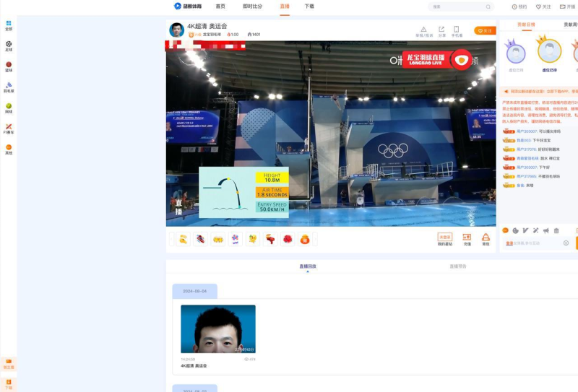Choose the F1赛车 racing category

[9, 128]
